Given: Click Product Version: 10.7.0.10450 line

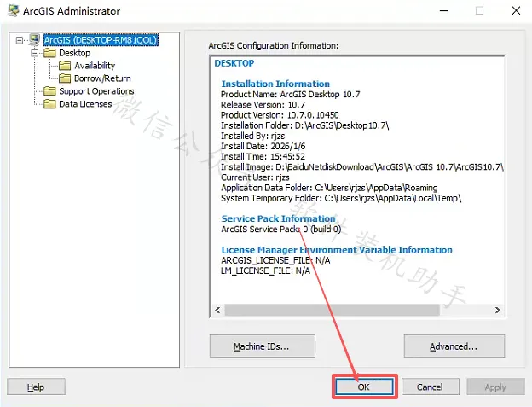Looking at the screenshot, I should coord(280,114).
